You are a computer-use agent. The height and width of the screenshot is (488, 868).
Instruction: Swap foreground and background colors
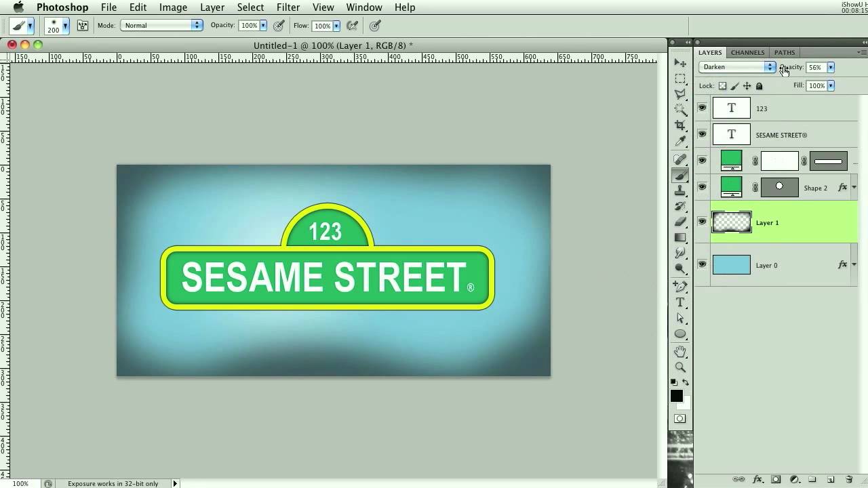coord(686,383)
